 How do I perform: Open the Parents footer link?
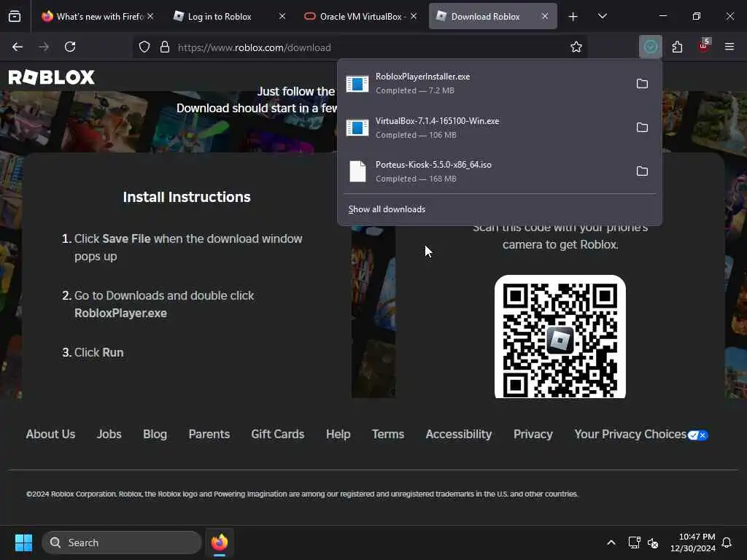209,435
